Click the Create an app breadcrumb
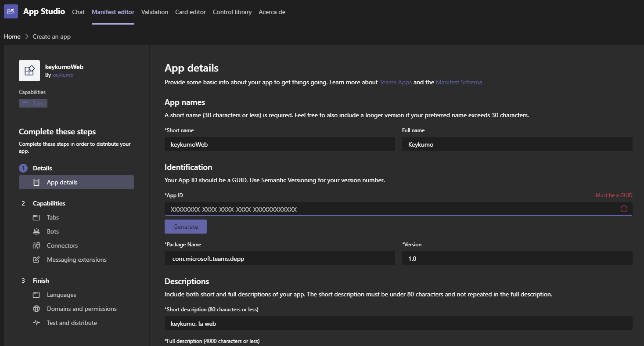 [x=52, y=36]
